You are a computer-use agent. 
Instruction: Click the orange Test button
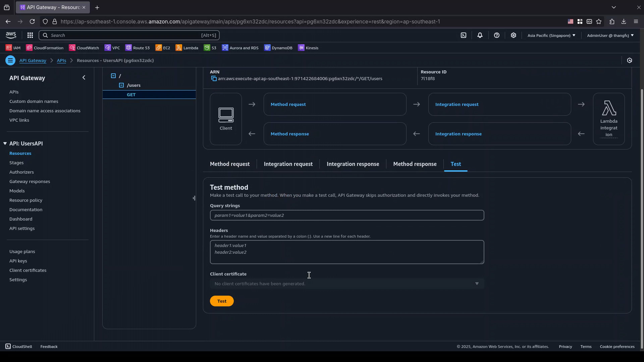pyautogui.click(x=222, y=301)
